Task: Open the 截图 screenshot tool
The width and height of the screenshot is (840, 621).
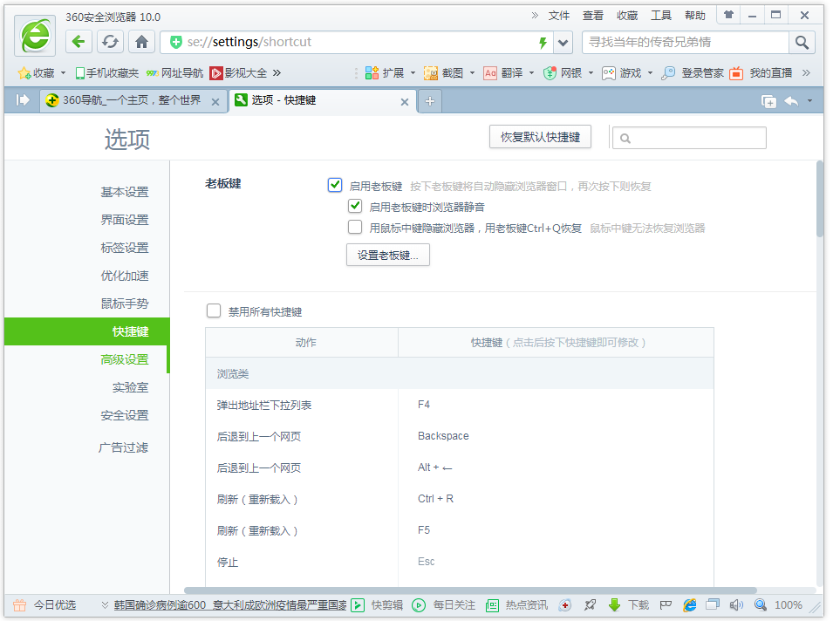Action: (445, 73)
